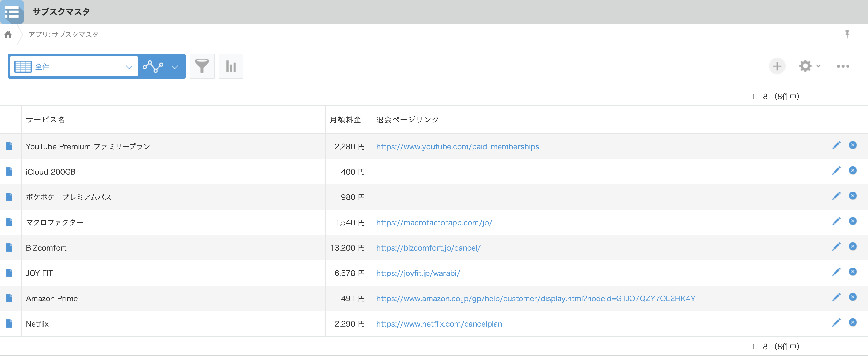Expand the graph type chevron dropdown
Viewport: 868px width, 356px height.
point(174,67)
